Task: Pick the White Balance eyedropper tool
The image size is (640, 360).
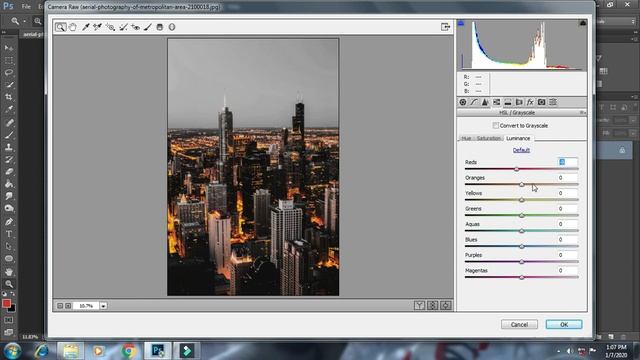Action: click(85, 27)
